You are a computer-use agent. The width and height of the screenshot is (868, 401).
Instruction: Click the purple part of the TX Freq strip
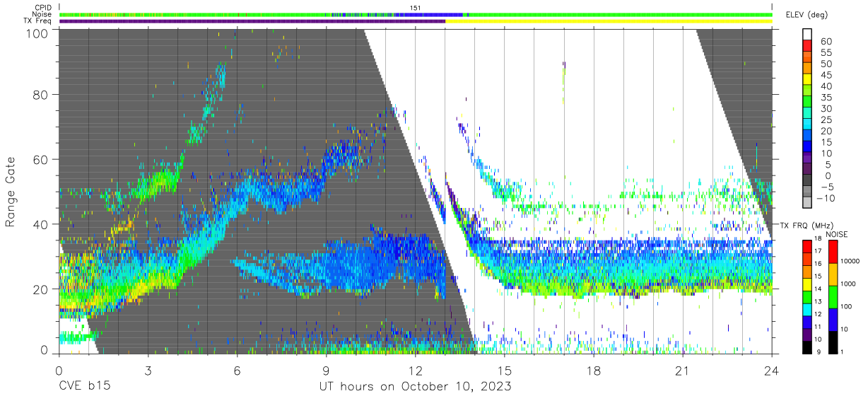[x=252, y=21]
